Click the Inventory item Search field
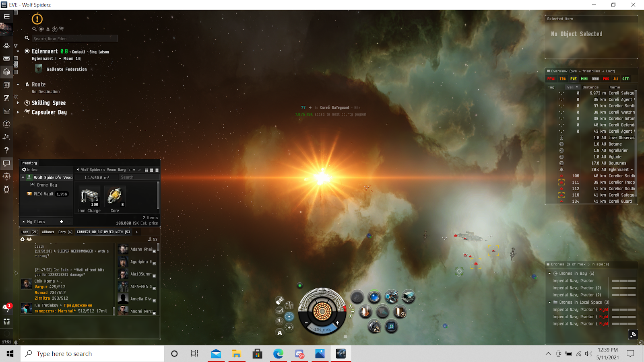The height and width of the screenshot is (362, 644). pyautogui.click(x=139, y=177)
